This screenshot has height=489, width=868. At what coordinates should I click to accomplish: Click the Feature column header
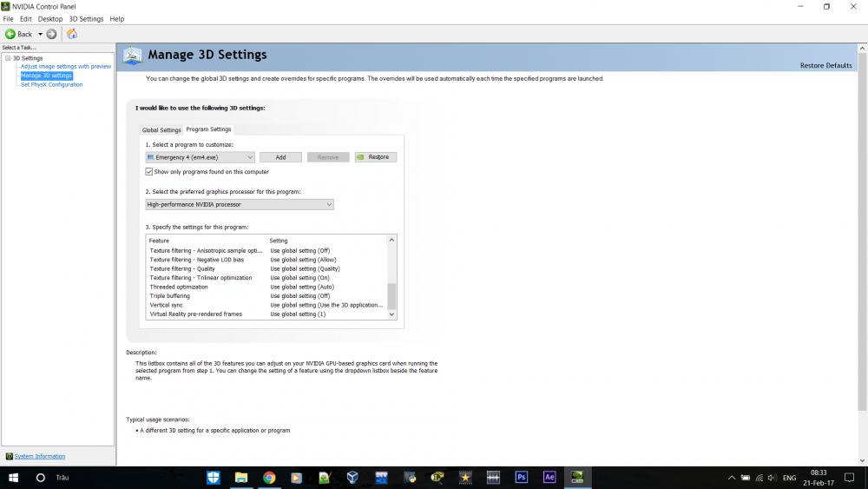pos(207,241)
